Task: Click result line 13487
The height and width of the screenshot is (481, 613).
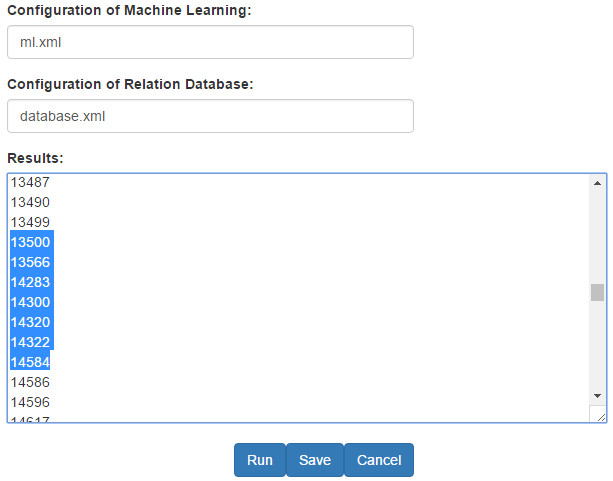Action: click(x=30, y=182)
